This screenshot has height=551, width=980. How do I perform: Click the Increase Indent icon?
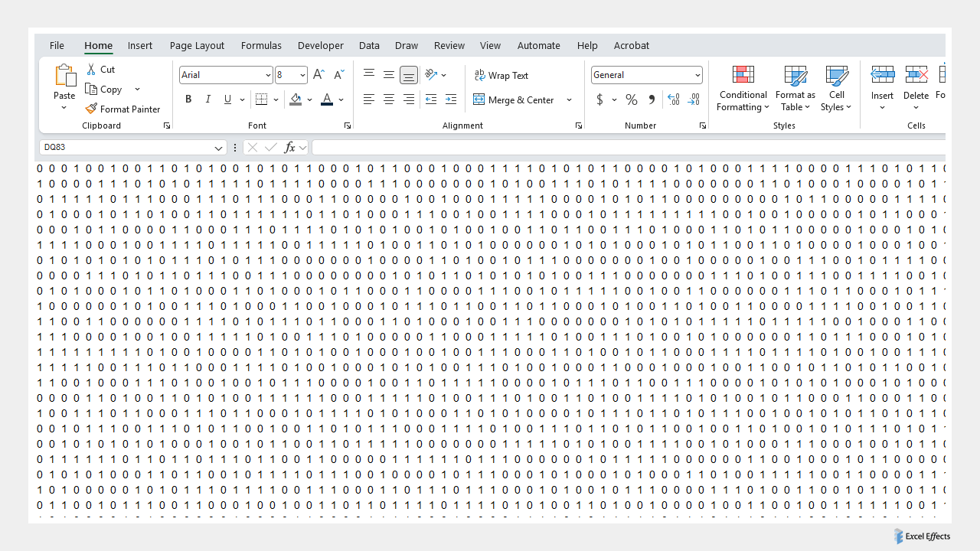click(x=451, y=99)
